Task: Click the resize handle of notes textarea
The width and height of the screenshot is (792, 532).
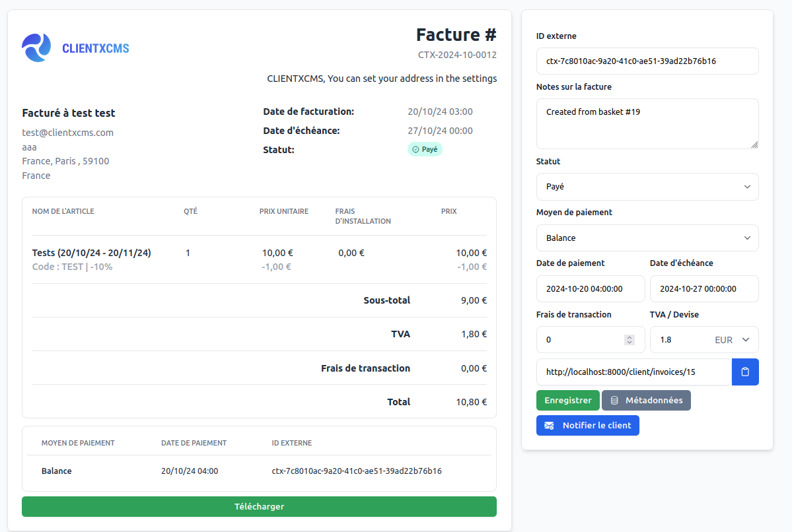Action: pyautogui.click(x=754, y=145)
